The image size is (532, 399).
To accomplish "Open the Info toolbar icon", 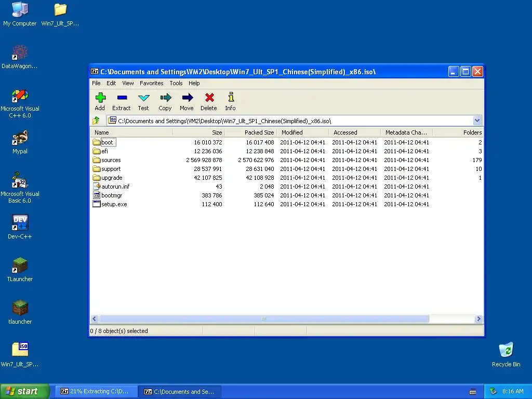I will pyautogui.click(x=231, y=97).
